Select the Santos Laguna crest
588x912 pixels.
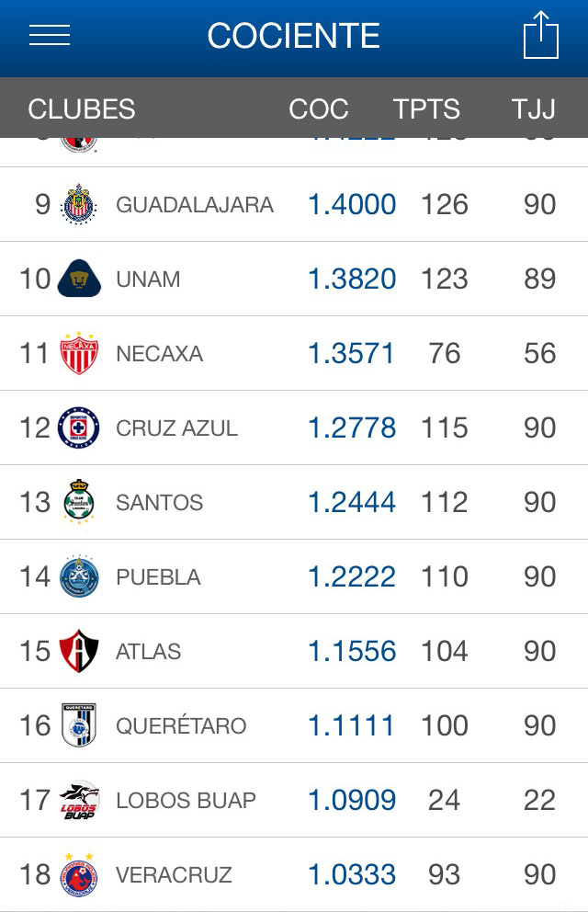[79, 502]
